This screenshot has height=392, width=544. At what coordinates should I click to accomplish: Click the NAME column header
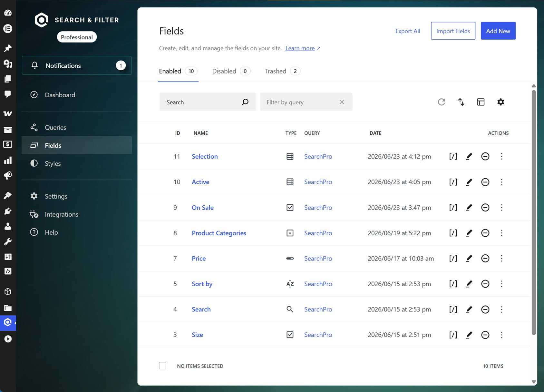200,133
